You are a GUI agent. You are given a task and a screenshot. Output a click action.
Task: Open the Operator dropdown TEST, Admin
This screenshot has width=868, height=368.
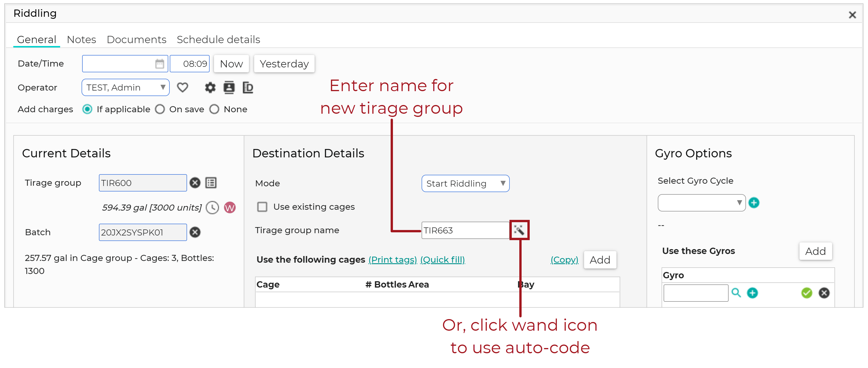point(125,88)
